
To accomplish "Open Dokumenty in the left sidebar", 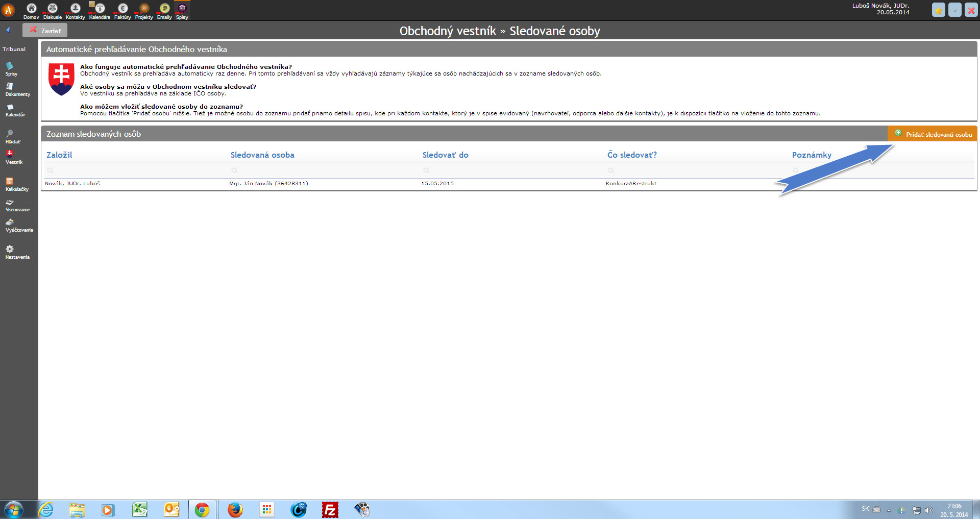I will coord(17,90).
